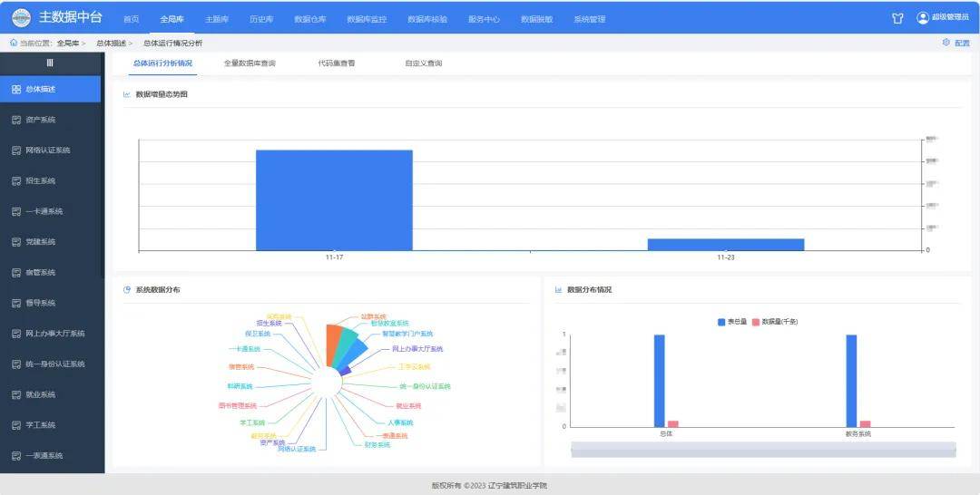Click the 总体描述 breadcrumb link
The width and height of the screenshot is (980, 495).
111,43
